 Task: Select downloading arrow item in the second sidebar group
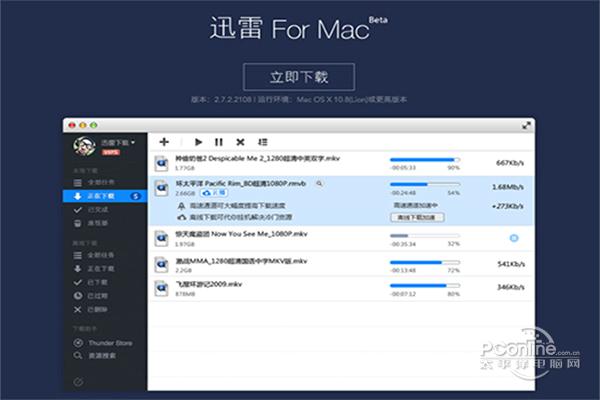pos(94,269)
